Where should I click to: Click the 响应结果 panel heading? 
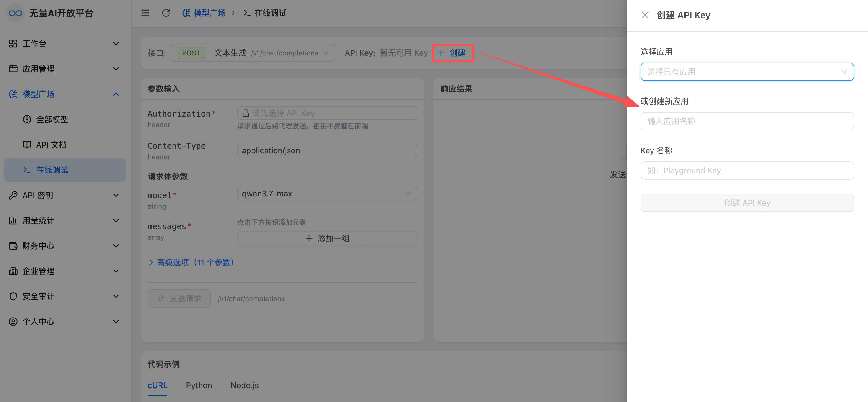pos(456,89)
